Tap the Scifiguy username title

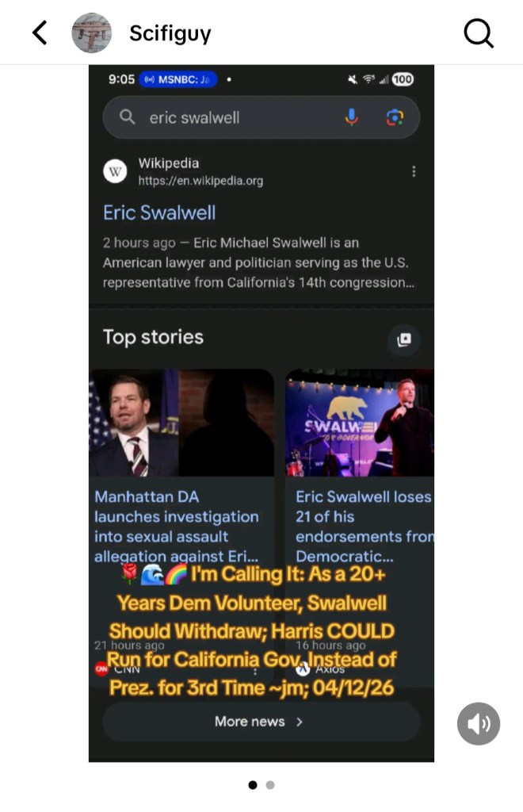170,33
